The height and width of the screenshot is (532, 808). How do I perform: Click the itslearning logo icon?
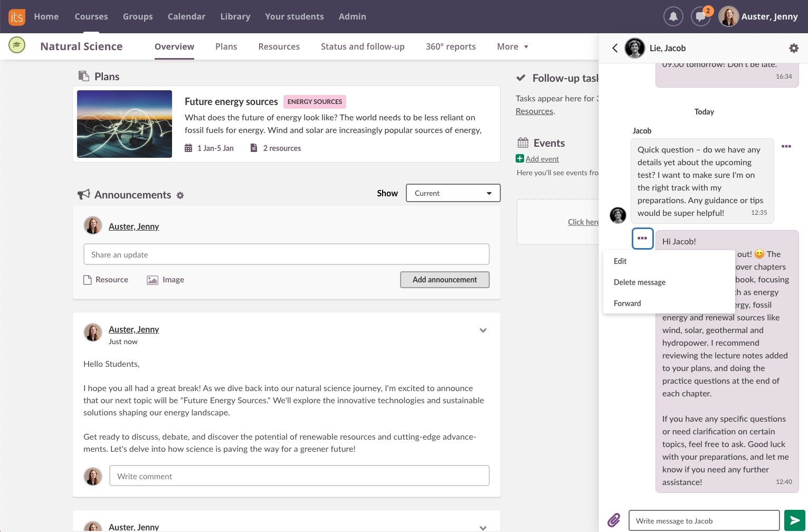[16, 17]
